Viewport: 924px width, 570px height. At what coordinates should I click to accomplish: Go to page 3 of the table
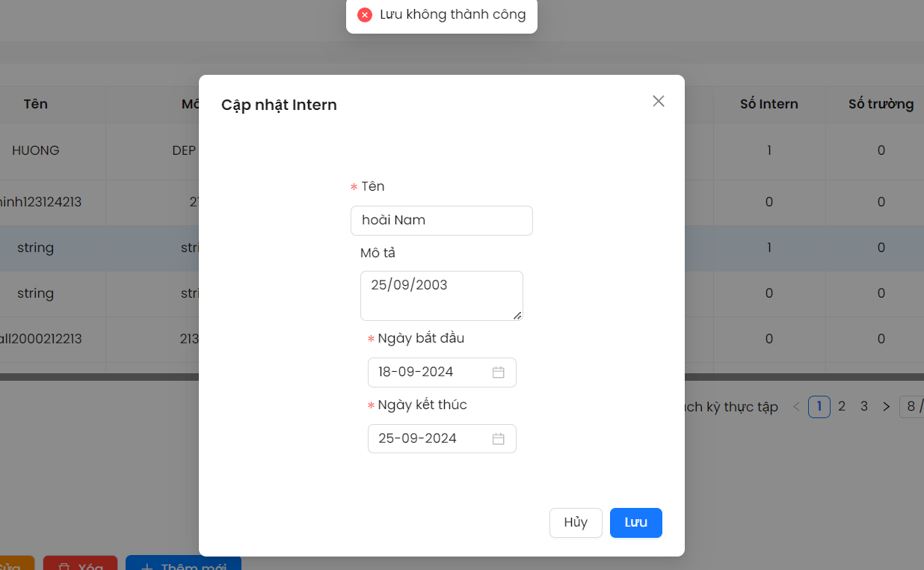coord(864,407)
